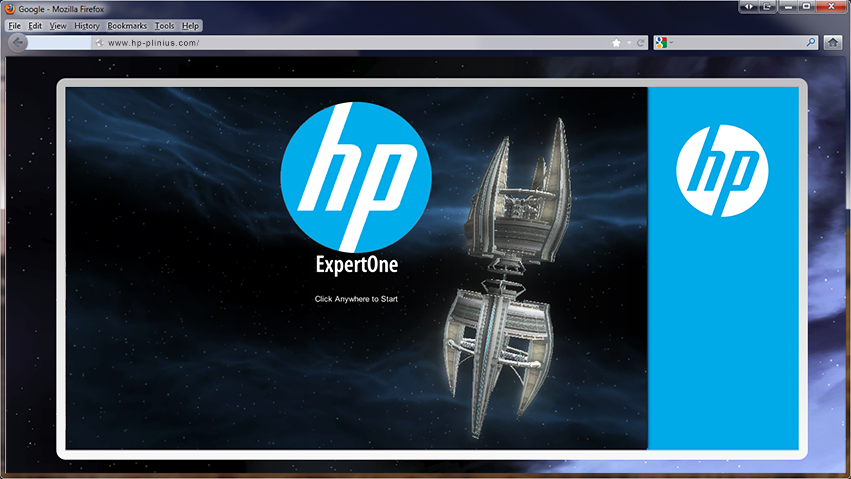Click the ExpertOne title text

357,265
